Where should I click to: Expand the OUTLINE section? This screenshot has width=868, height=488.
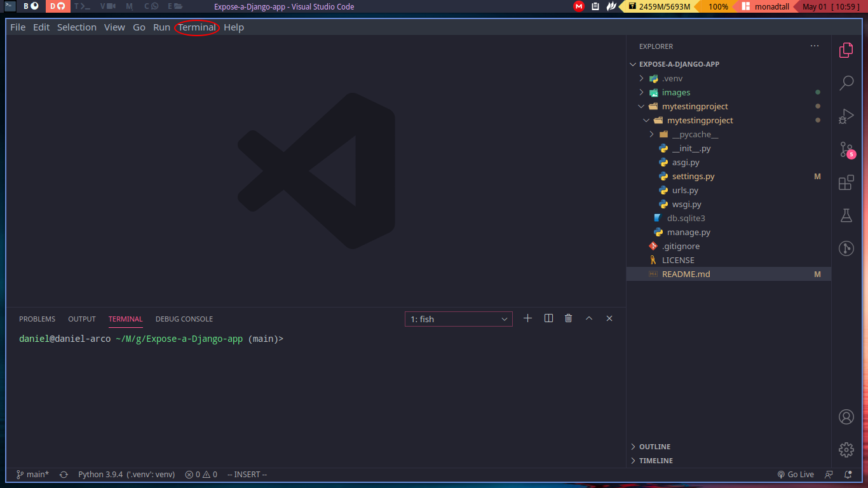point(654,447)
